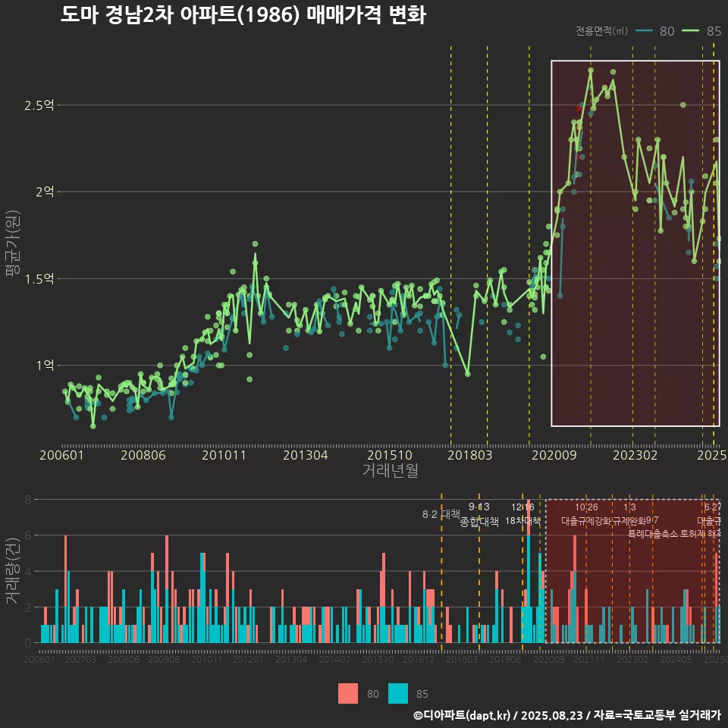Click the 200601 price-chart x-axis label
728x728 pixels.
tap(61, 455)
